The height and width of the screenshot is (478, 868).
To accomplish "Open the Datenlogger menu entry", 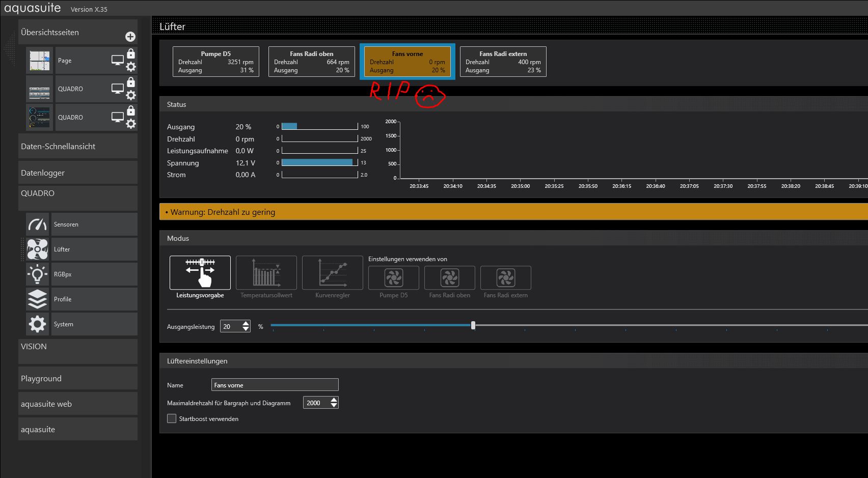I will pos(77,173).
